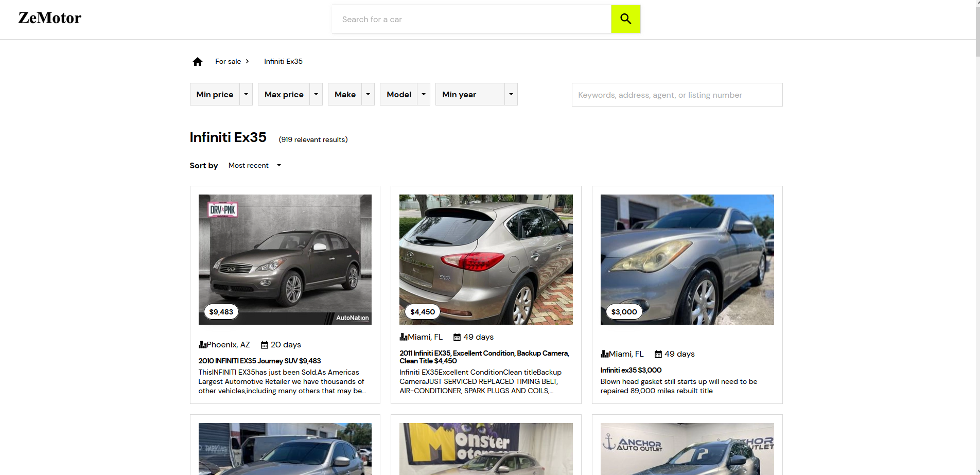Change sort order from 'Most recent'
This screenshot has width=980, height=475.
255,165
